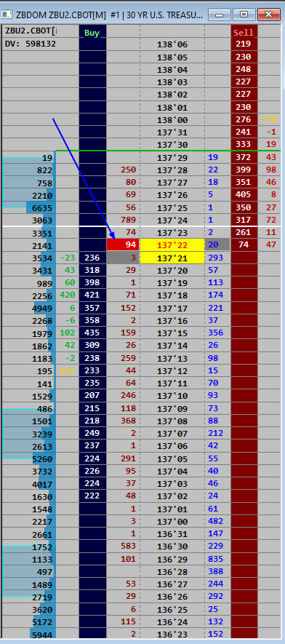Click the yellow 642 bid change value
285x644 pixels.
[68, 371]
